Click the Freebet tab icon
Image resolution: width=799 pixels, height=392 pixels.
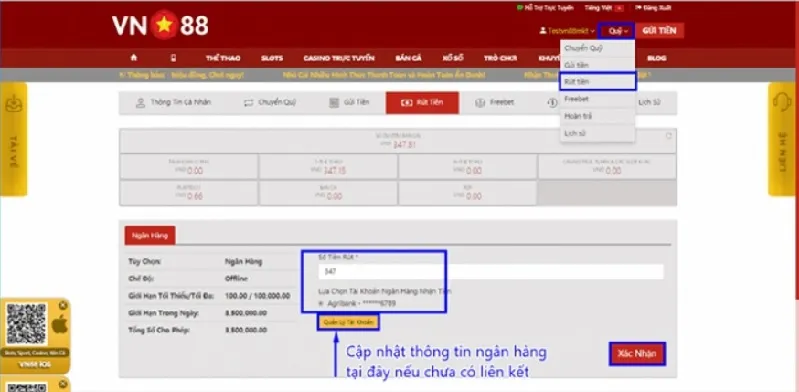(480, 103)
